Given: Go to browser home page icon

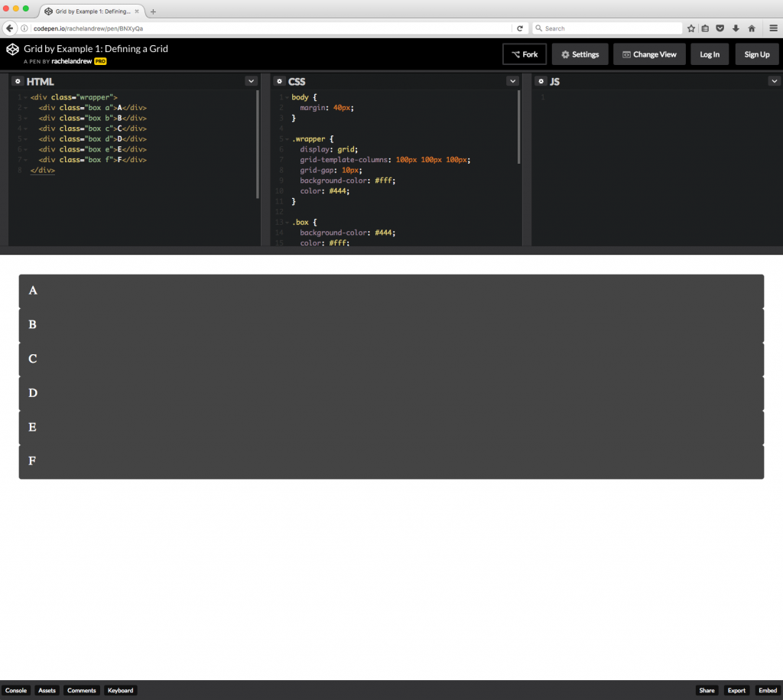Looking at the screenshot, I should pyautogui.click(x=752, y=28).
